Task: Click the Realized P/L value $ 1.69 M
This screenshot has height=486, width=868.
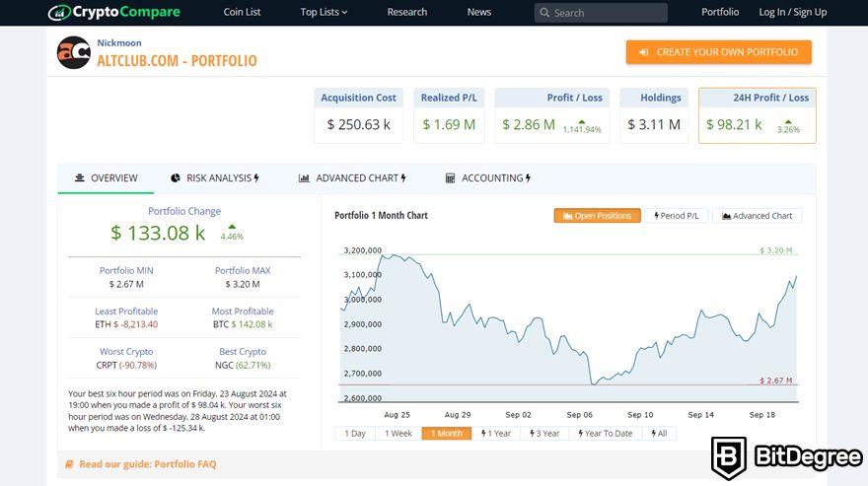Action: click(x=449, y=124)
